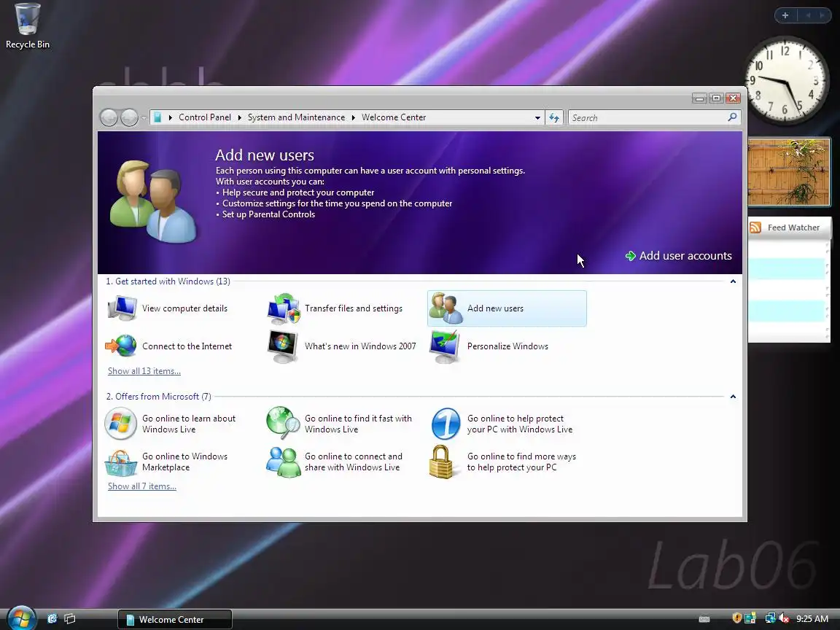Click the muted volume tray icon
Screen dimensions: 840x630
tap(784, 618)
